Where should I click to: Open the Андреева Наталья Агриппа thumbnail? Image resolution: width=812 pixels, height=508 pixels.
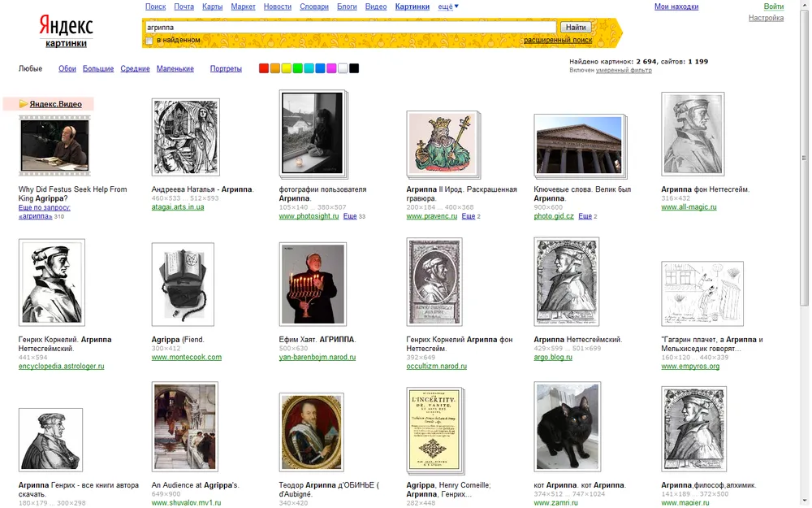(x=185, y=137)
